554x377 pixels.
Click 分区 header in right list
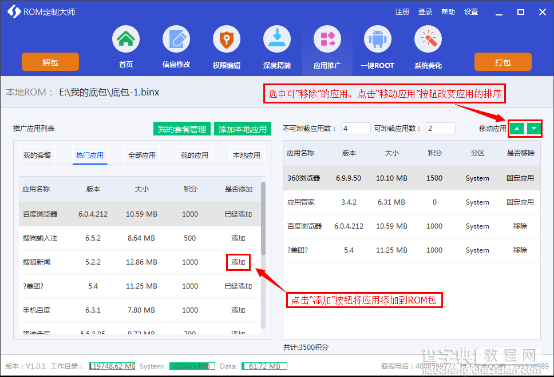(x=477, y=153)
